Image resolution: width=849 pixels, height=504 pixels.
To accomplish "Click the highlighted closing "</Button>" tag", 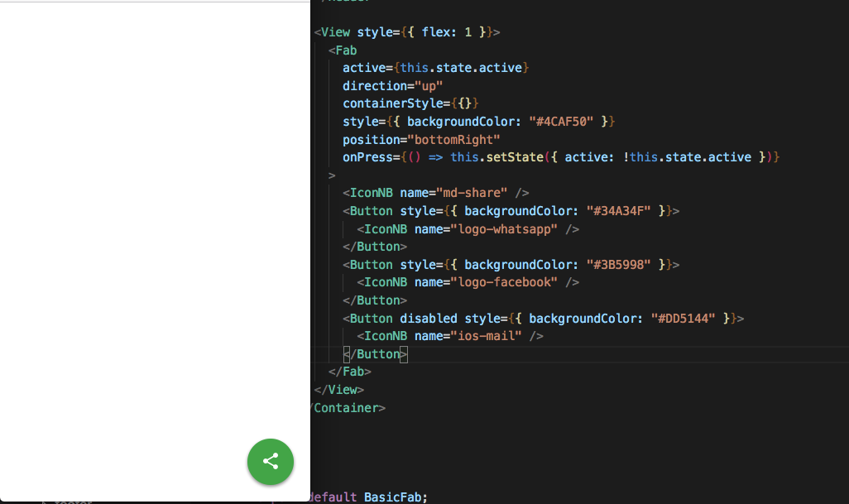I will pyautogui.click(x=375, y=354).
